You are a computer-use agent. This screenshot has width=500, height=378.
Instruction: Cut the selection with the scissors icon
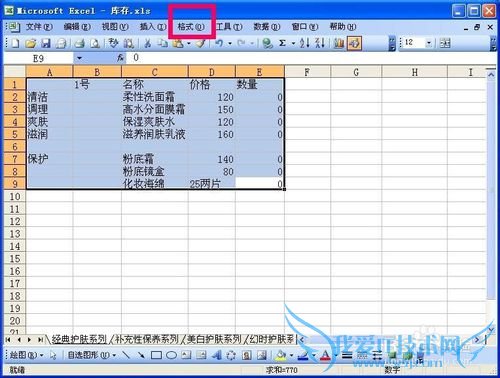coord(147,43)
